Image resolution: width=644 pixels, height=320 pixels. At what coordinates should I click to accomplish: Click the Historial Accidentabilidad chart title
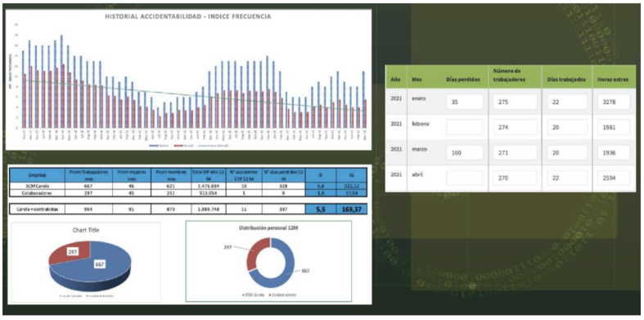point(187,17)
